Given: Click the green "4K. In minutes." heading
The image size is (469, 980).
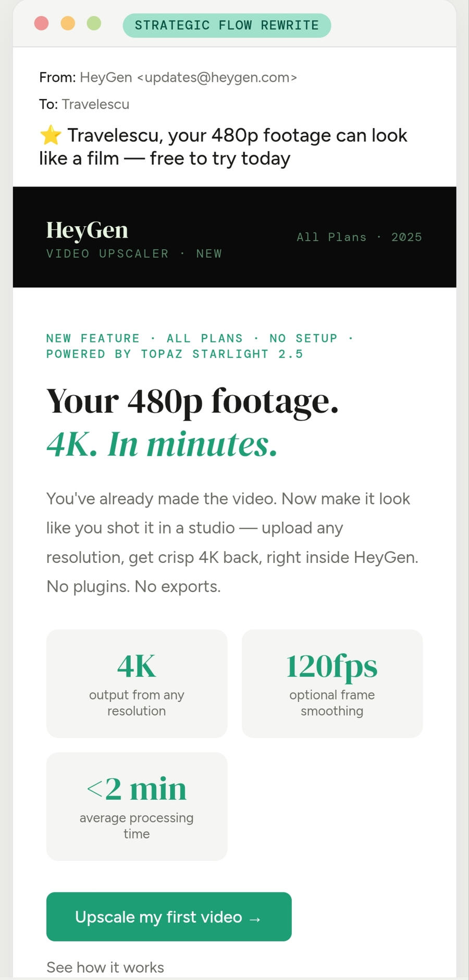Looking at the screenshot, I should click(162, 444).
